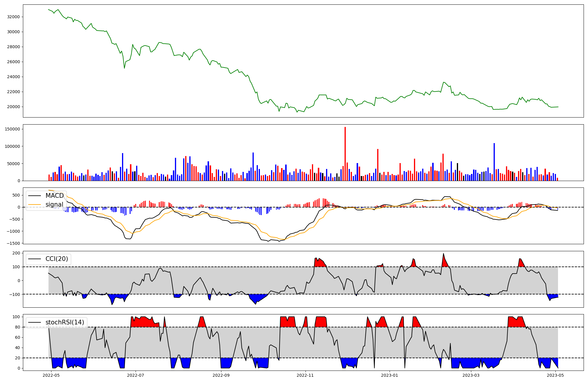The width and height of the screenshot is (588, 382).
Task: Click the 150000 volume axis tick label
Action: click(12, 129)
